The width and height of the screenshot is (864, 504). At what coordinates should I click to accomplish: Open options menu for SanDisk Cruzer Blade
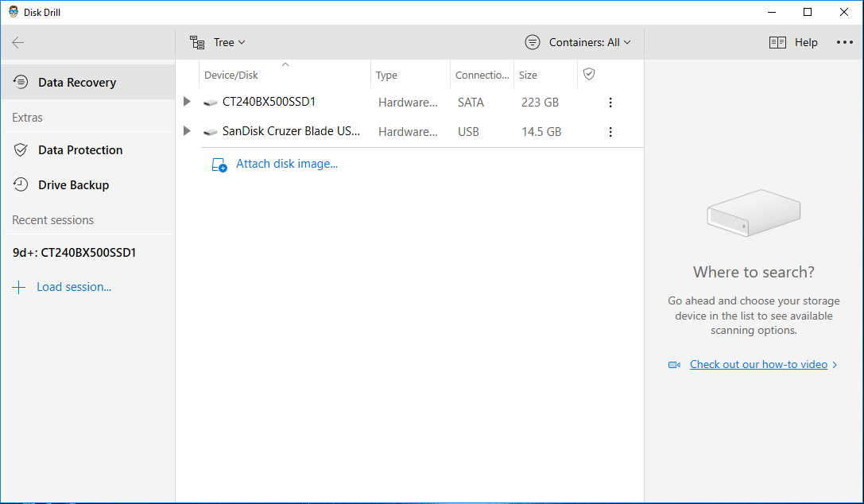coord(610,132)
